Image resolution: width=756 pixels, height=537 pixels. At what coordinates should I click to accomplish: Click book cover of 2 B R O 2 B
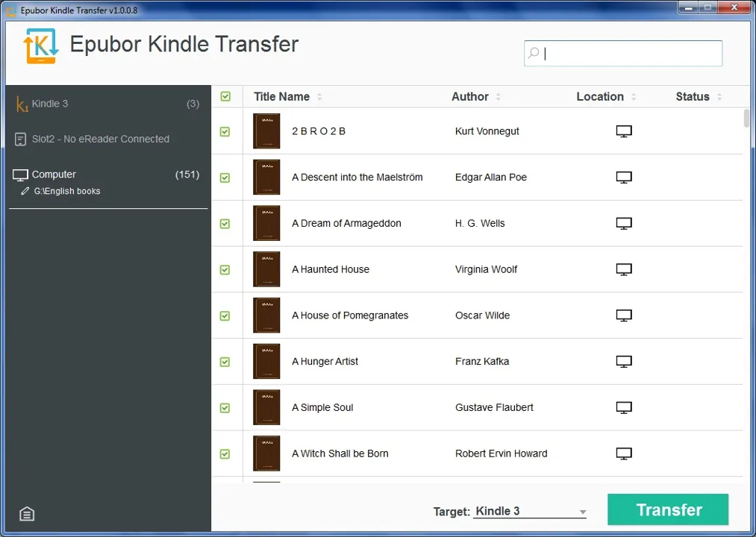pos(266,131)
